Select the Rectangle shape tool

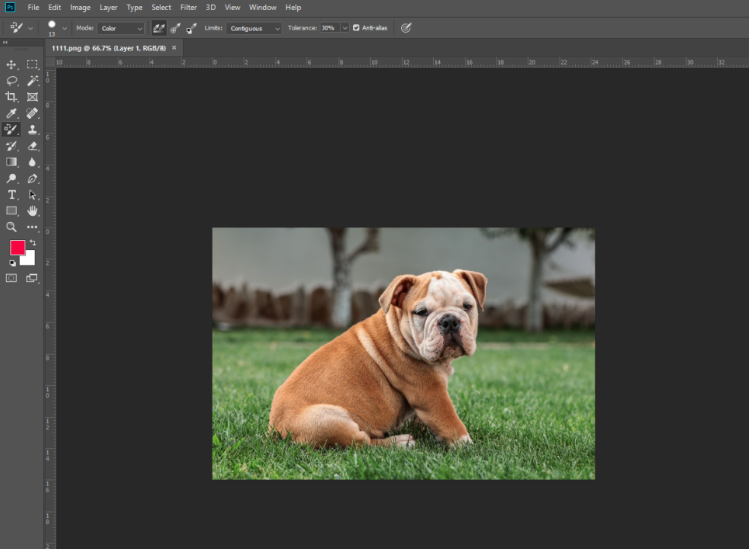(x=11, y=211)
